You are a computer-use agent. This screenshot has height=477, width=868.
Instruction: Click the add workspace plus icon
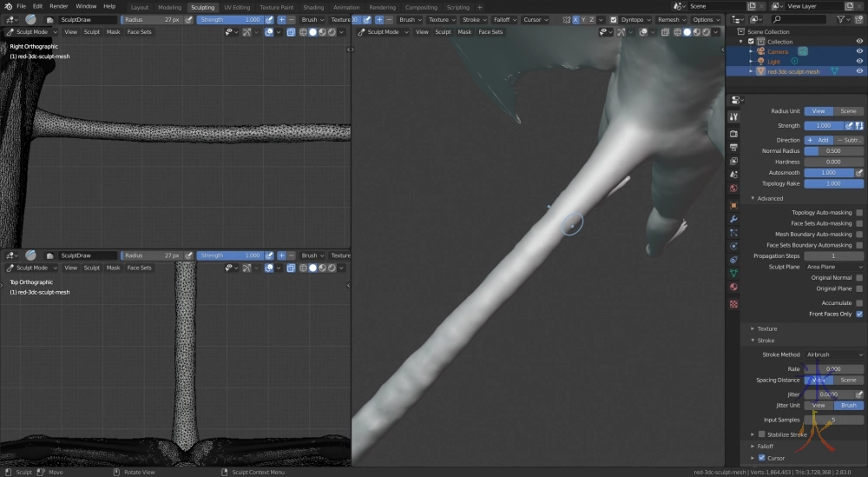(x=481, y=7)
